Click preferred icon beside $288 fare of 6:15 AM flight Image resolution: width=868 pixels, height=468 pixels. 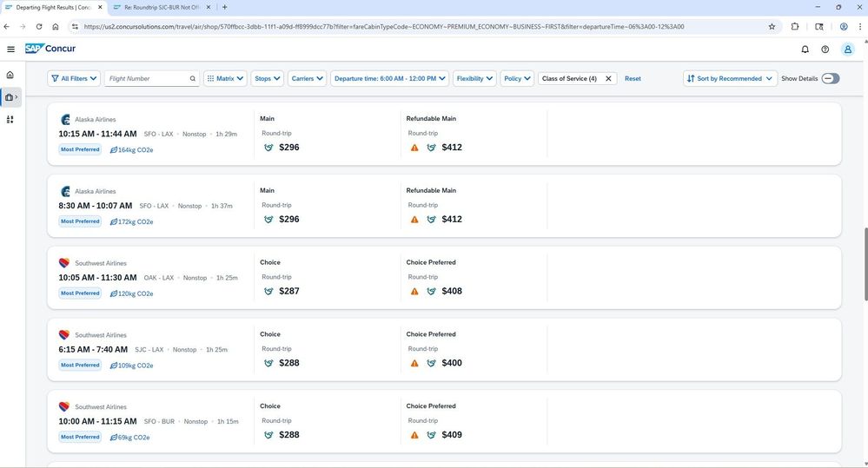[x=268, y=364]
